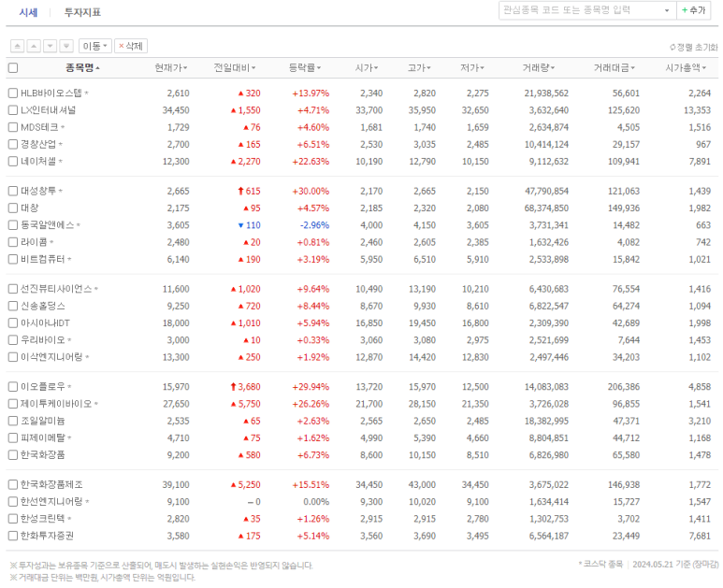Open the 한성크린텍 stock link

(43, 519)
